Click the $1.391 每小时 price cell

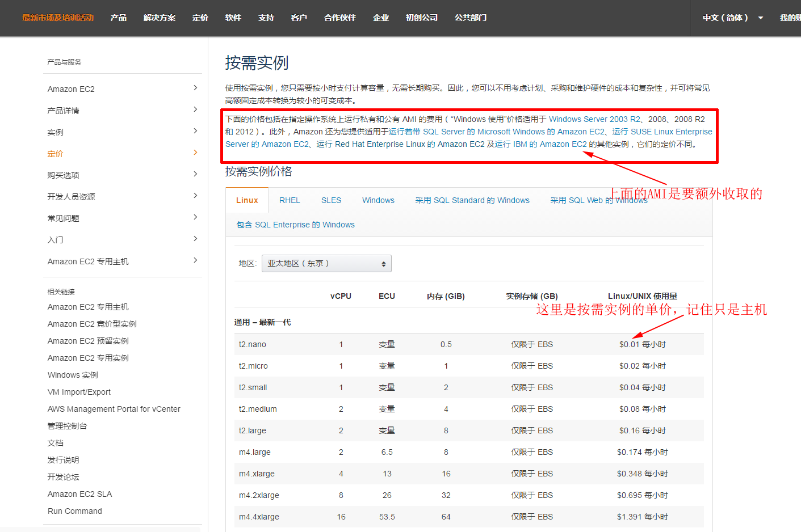tap(643, 517)
